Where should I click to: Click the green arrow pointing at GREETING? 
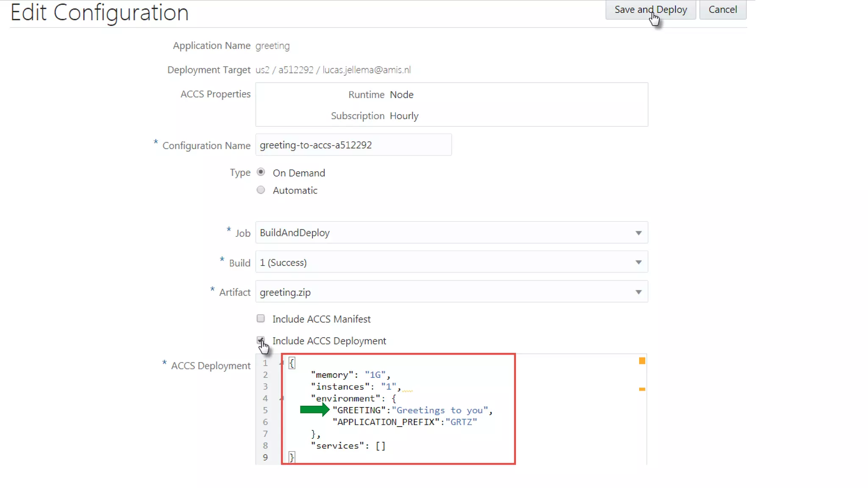point(314,410)
